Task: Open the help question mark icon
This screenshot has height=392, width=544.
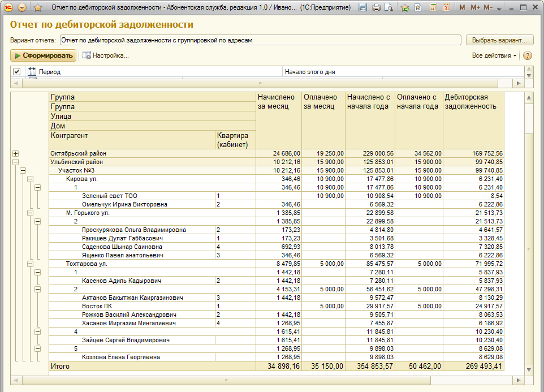Action: 528,55
